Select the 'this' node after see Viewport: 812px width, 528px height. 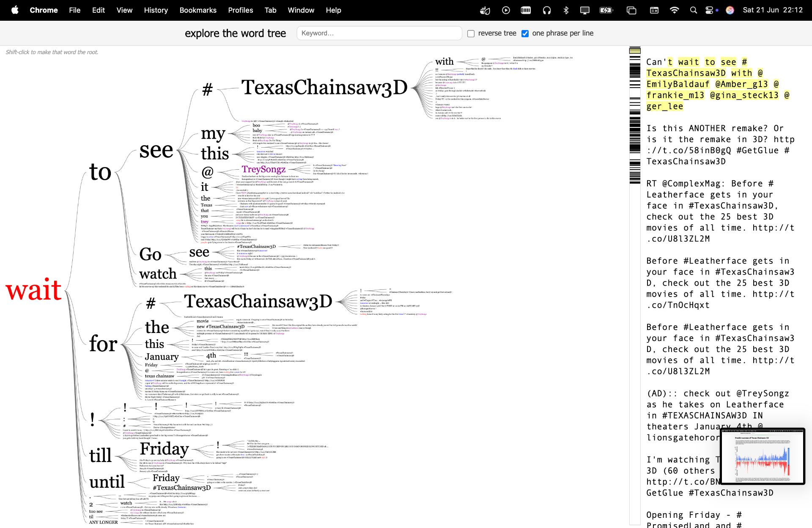point(215,153)
